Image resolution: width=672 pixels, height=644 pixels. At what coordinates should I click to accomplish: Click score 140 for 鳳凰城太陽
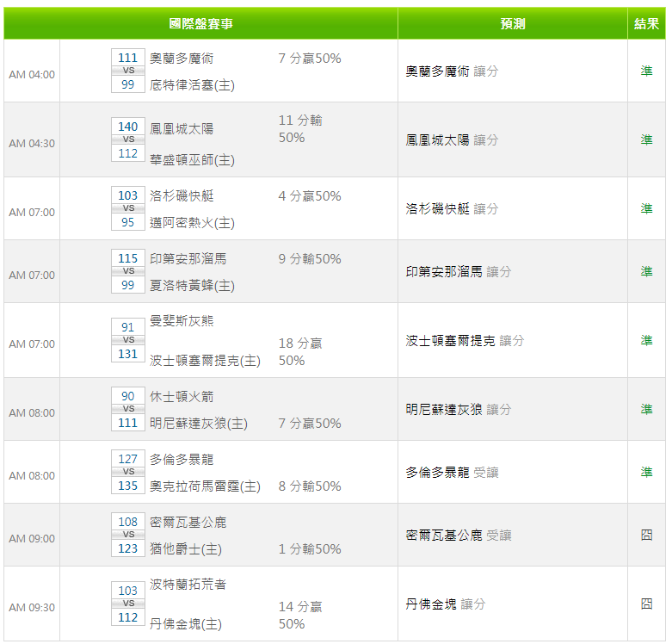(127, 127)
